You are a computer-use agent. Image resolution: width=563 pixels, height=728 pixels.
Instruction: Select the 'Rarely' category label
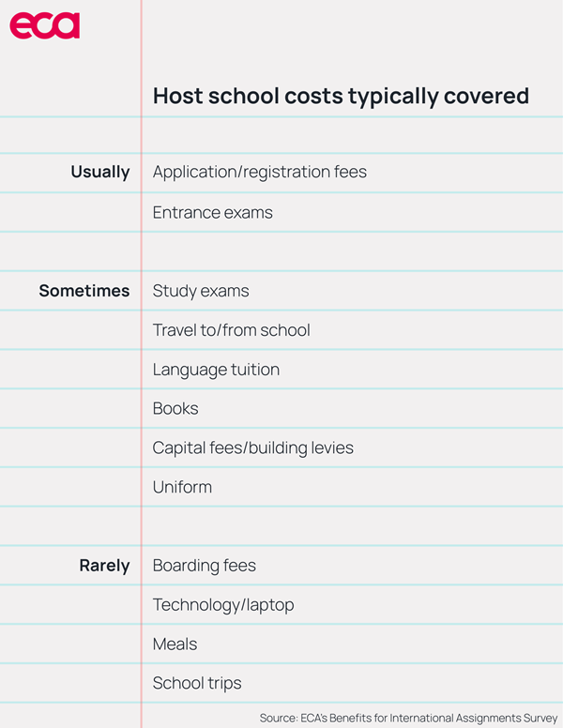tap(104, 566)
